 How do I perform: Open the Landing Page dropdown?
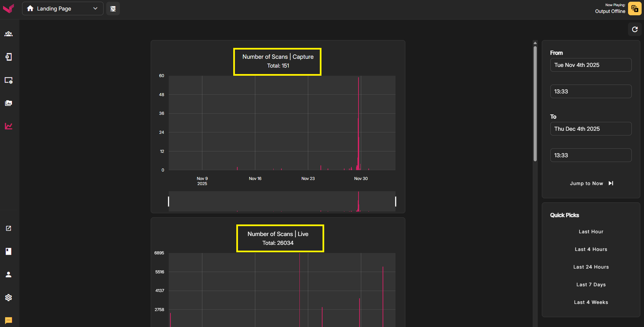click(x=63, y=8)
